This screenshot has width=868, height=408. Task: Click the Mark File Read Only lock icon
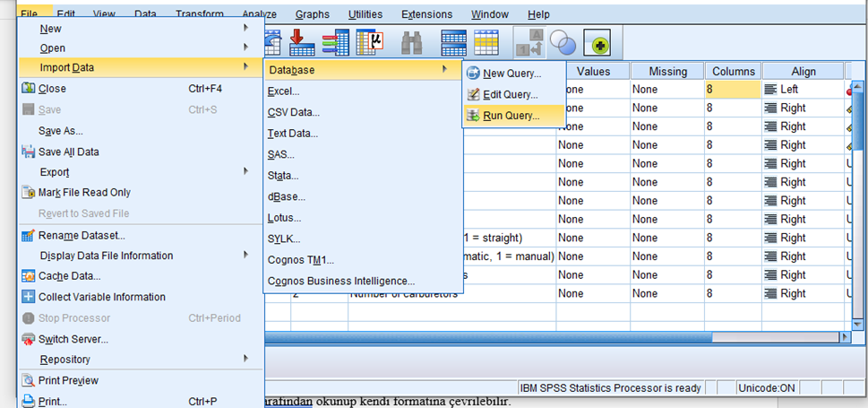[x=29, y=193]
